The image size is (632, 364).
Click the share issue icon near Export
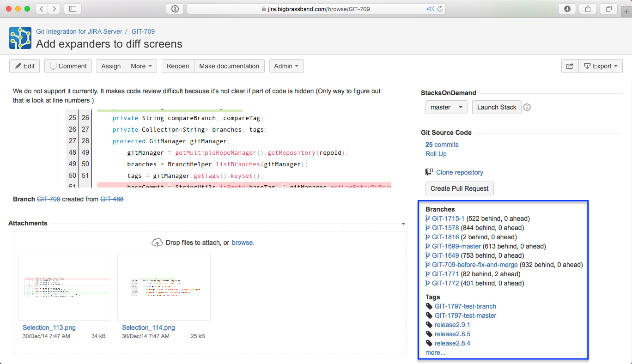pyautogui.click(x=570, y=66)
